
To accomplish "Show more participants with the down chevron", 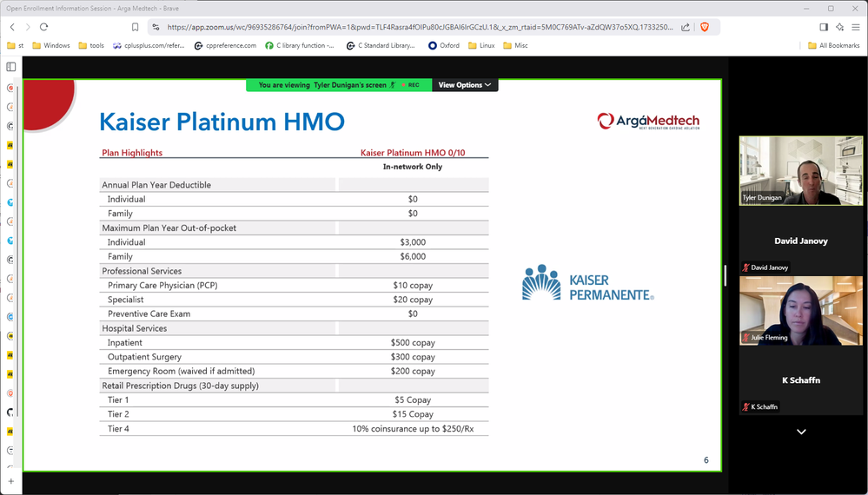I will [801, 432].
